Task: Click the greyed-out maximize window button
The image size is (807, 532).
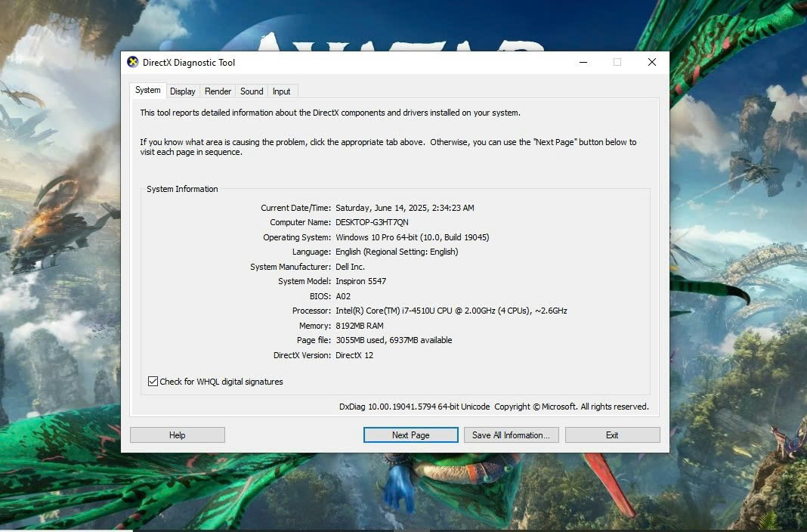Action: 617,63
